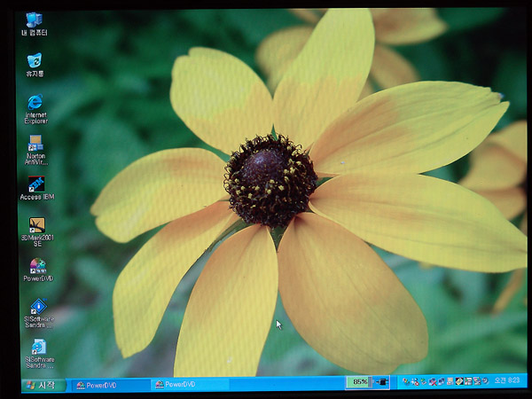This screenshot has width=532, height=399.
Task: Open the My Computer (내 컴퓨터) desktop icon
Action: [35, 24]
